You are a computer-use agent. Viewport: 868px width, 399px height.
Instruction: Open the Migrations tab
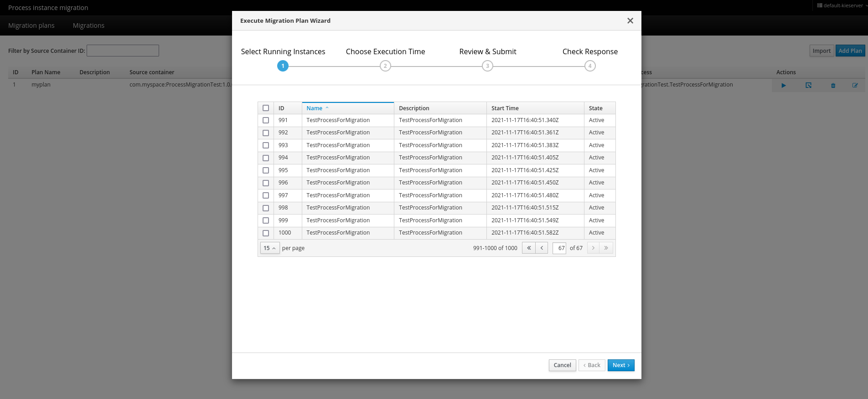click(88, 26)
